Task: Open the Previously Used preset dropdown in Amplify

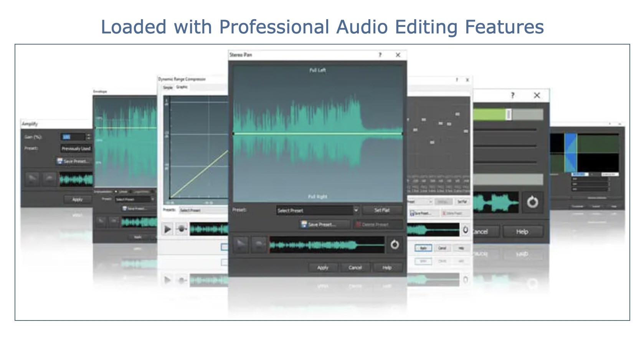Action: coord(76,148)
